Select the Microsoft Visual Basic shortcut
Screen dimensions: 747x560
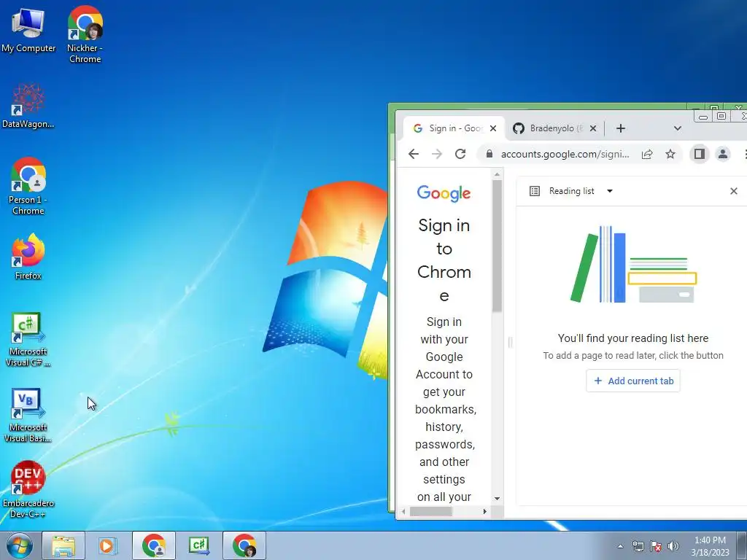click(x=28, y=415)
